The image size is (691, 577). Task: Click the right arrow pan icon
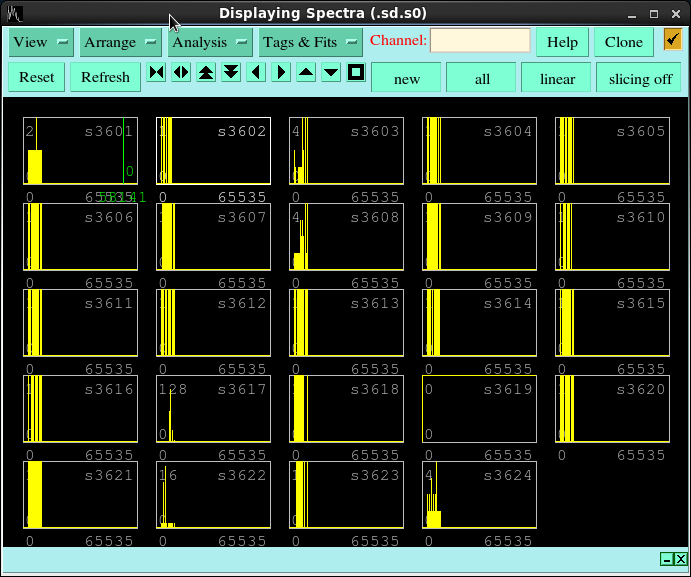coord(281,72)
